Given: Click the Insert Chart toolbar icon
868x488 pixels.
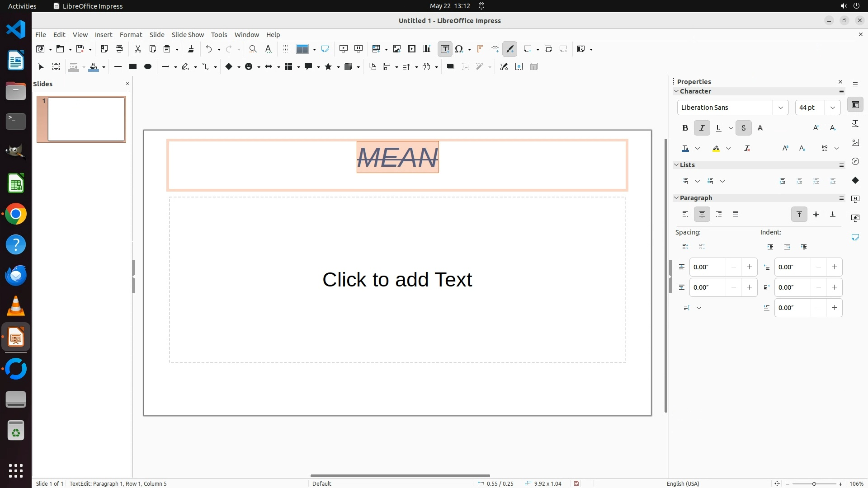Looking at the screenshot, I should [x=426, y=49].
